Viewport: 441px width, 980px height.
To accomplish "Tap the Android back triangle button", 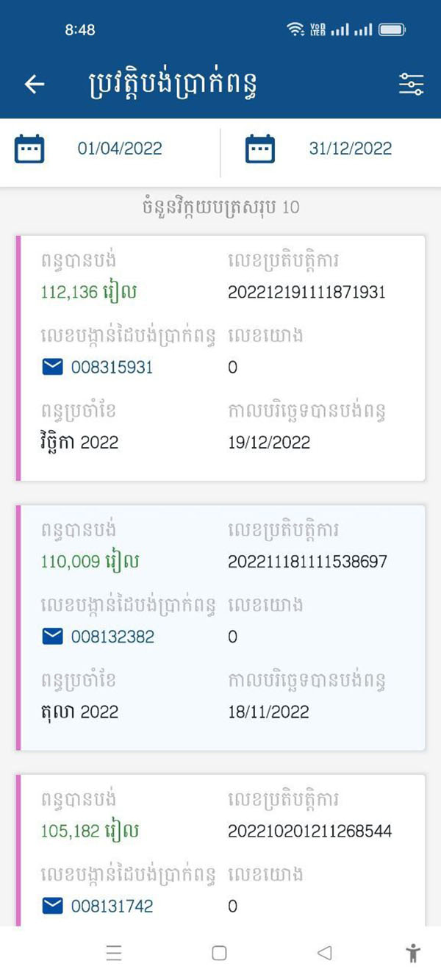I will pyautogui.click(x=325, y=954).
